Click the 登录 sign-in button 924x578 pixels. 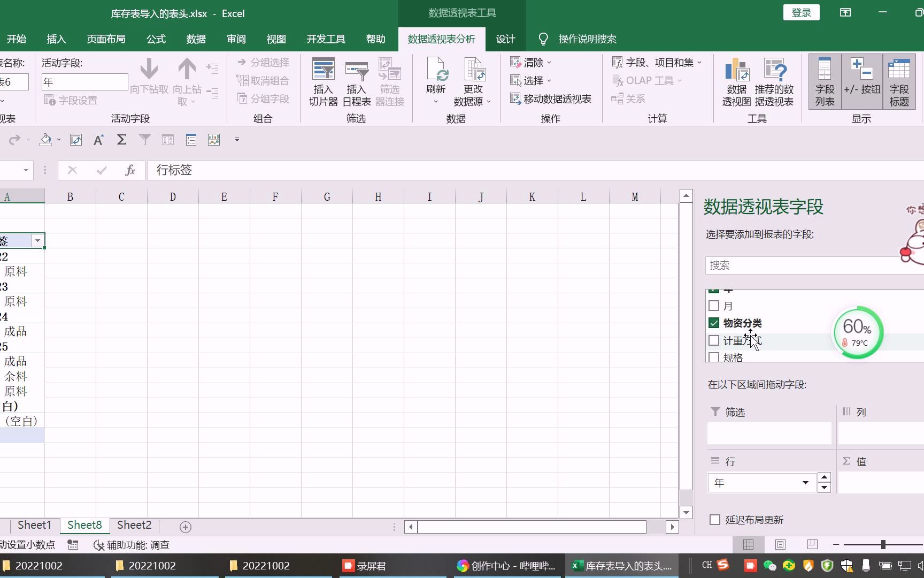(801, 12)
